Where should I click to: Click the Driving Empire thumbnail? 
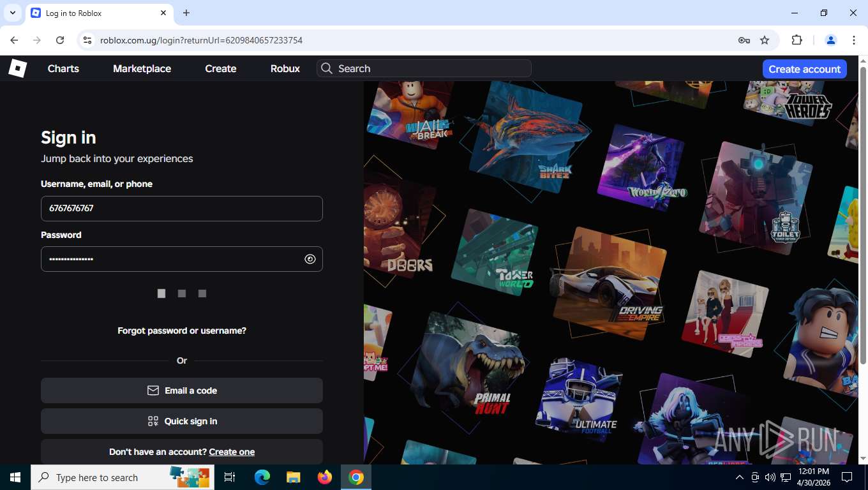[x=610, y=284]
